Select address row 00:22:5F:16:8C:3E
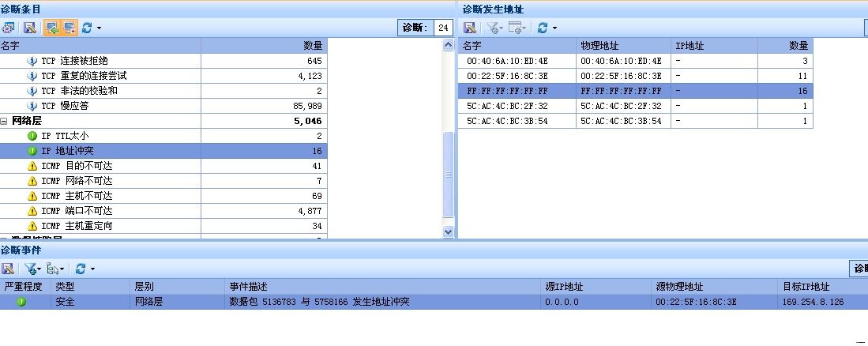 pyautogui.click(x=636, y=76)
